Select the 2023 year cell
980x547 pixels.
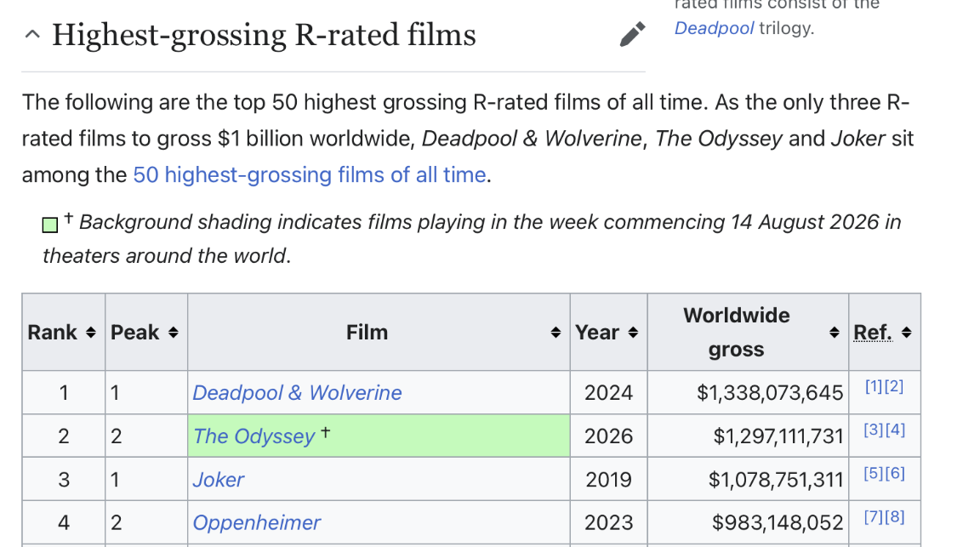(609, 522)
